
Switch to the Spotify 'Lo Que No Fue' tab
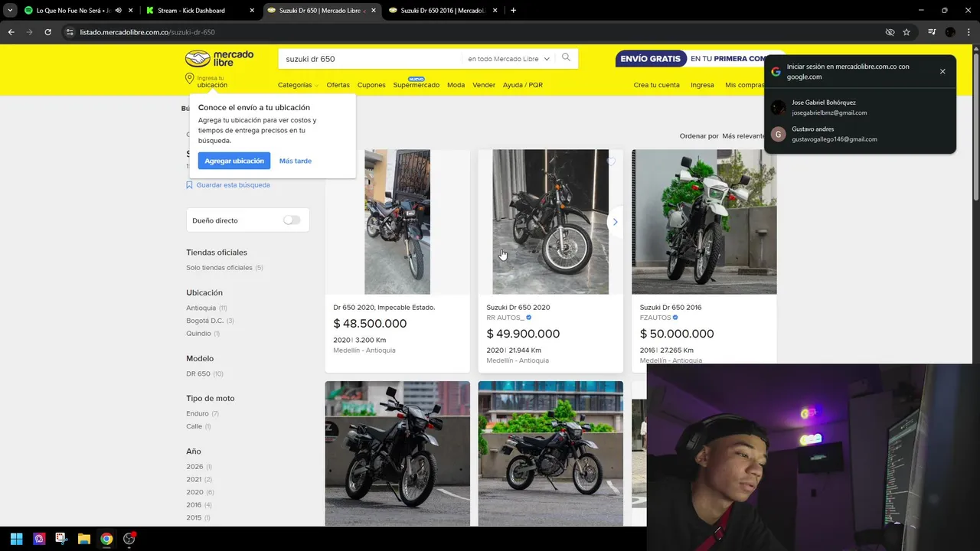[77, 11]
